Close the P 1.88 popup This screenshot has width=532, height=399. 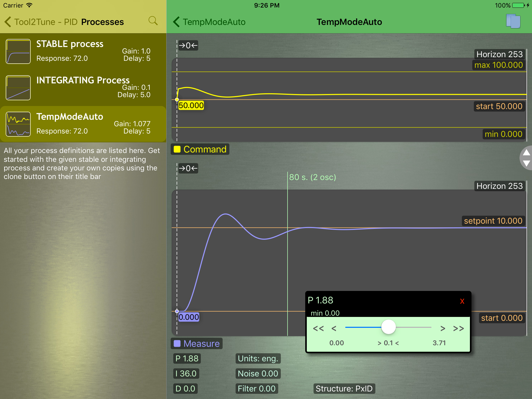[x=462, y=301]
